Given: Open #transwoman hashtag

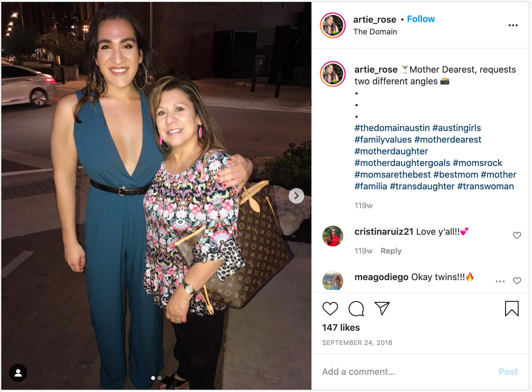Looking at the screenshot, I should coord(486,186).
